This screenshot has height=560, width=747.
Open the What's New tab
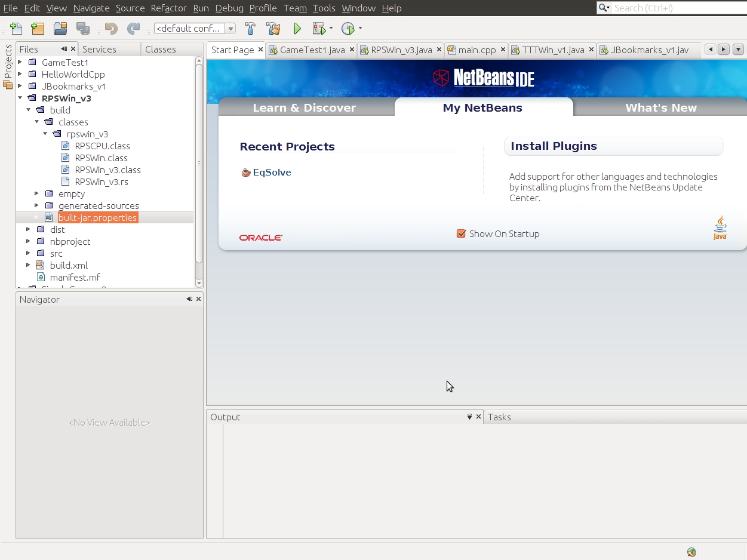click(661, 107)
